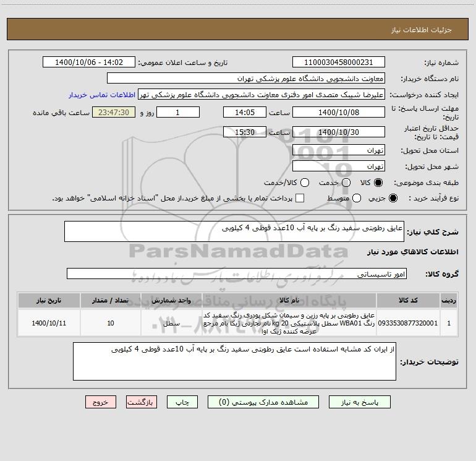Click the واحد شمارش column header
The height and width of the screenshot is (461, 476).
171,300
